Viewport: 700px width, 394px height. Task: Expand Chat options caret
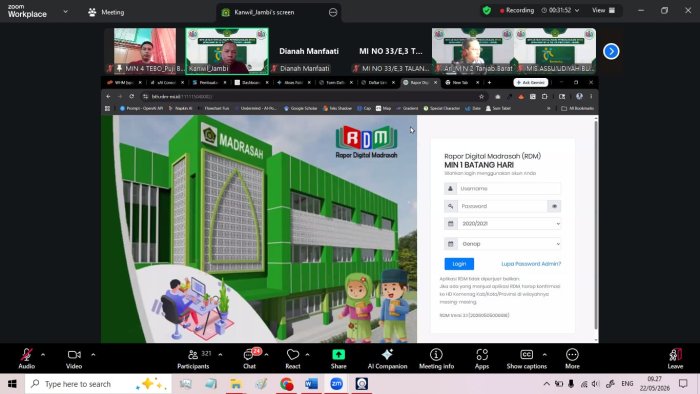[x=267, y=355]
